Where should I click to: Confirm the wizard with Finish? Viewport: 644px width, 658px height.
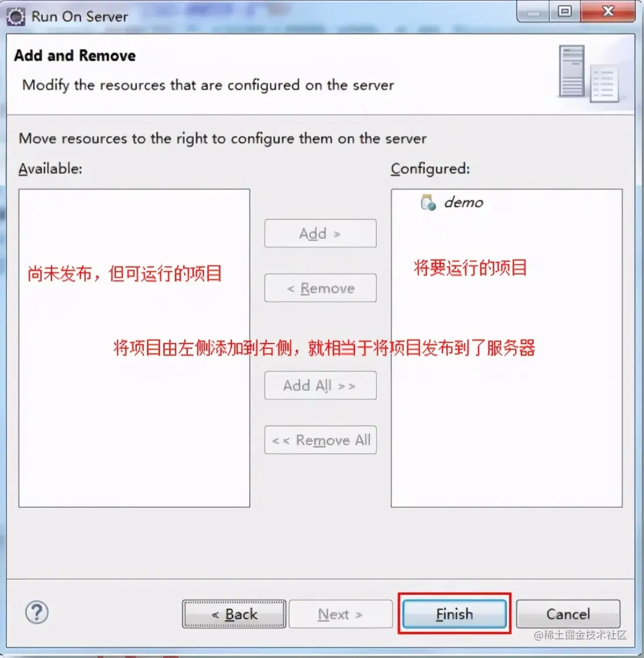click(454, 614)
